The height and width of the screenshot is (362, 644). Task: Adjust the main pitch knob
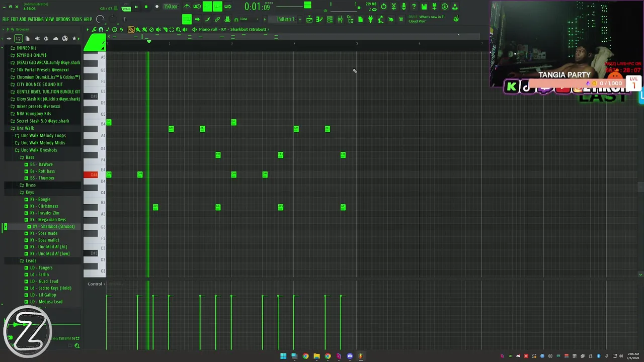click(112, 19)
